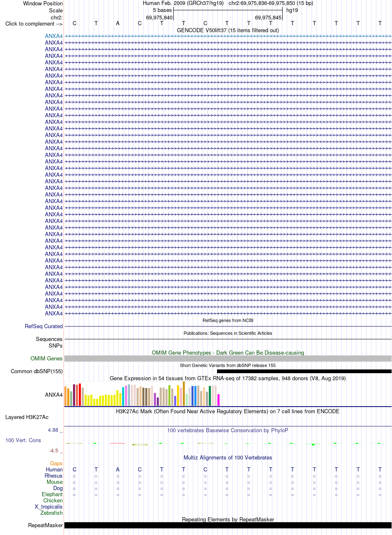Click the 'Common dbSNP(155)' track label
Viewport: 392px width, 535px height.
coord(37,371)
